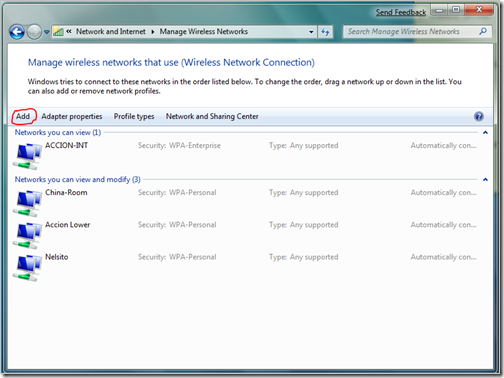Screen dimensions: 504x378
Task: Select the Accion Lower network icon
Action: point(27,235)
